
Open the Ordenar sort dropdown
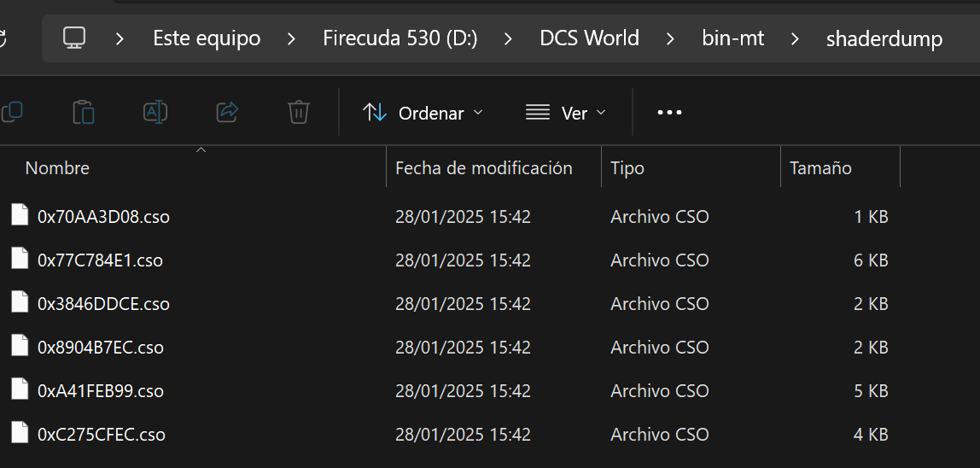[423, 114]
